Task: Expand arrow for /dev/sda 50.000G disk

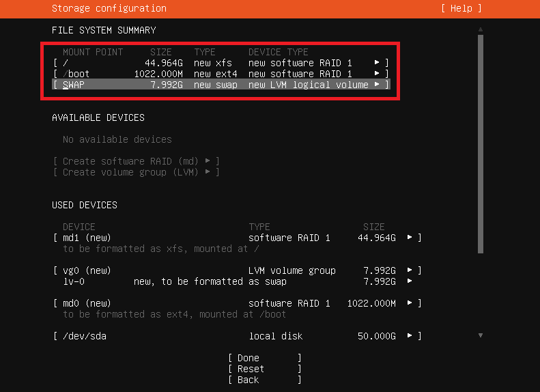Action: (x=410, y=335)
